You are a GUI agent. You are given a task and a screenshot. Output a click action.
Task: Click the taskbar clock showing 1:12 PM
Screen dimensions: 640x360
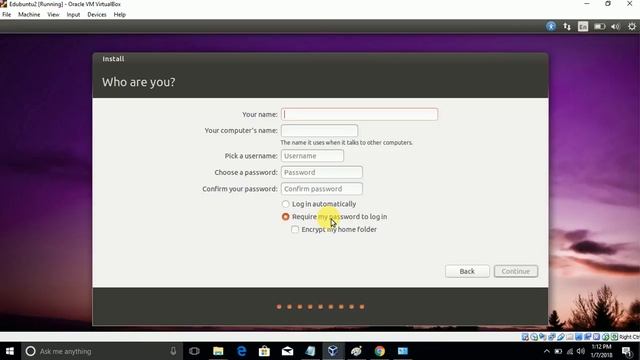602,351
